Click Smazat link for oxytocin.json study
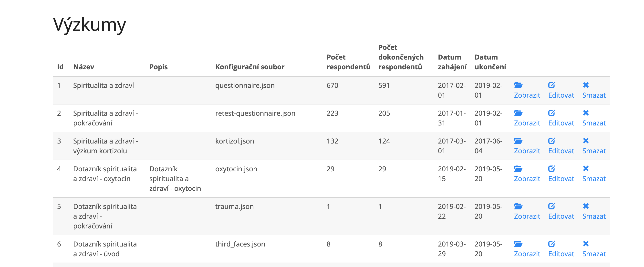644x267 pixels. 594,179
